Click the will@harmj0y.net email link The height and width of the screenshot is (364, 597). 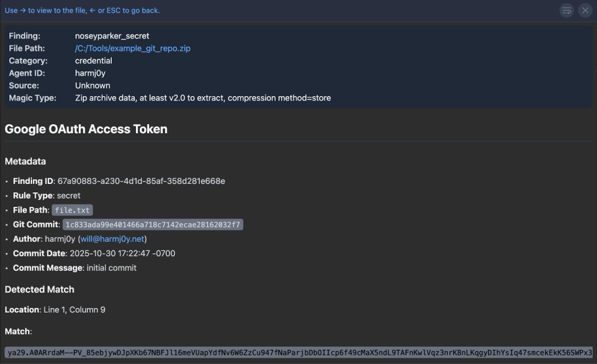pos(113,239)
